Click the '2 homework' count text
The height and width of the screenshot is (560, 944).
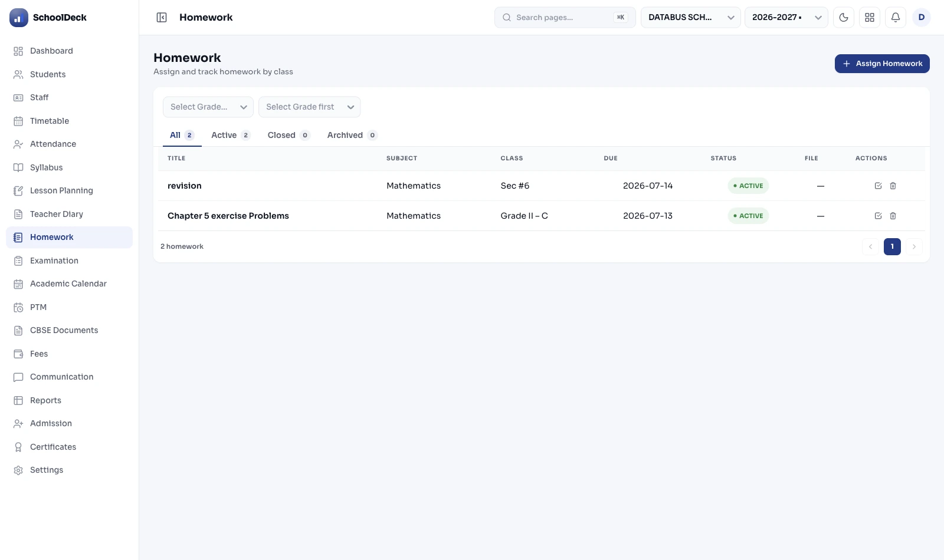(x=182, y=247)
